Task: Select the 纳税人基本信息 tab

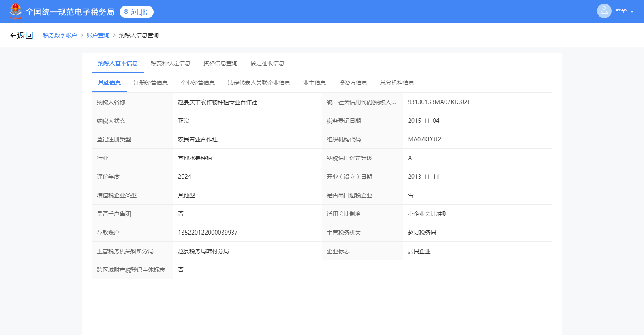Action: (118, 64)
